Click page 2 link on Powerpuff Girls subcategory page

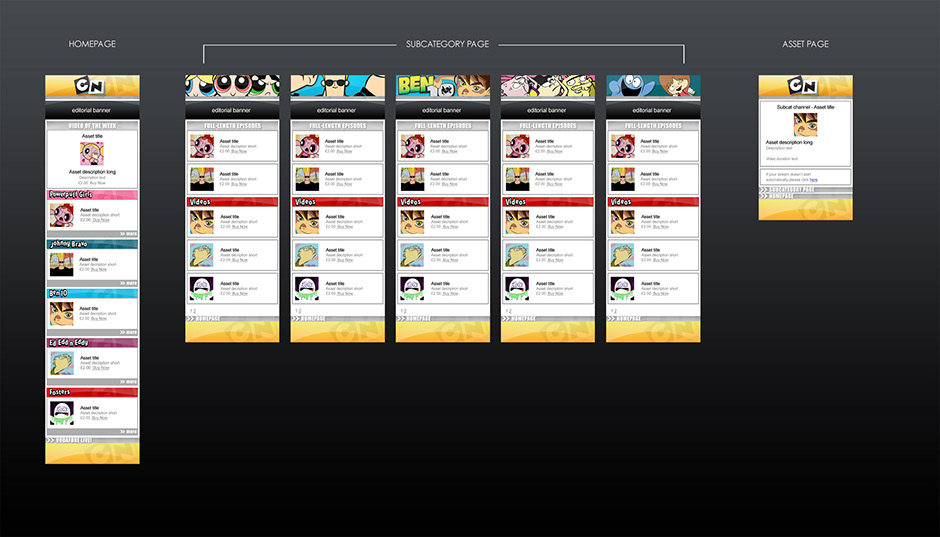tap(195, 311)
